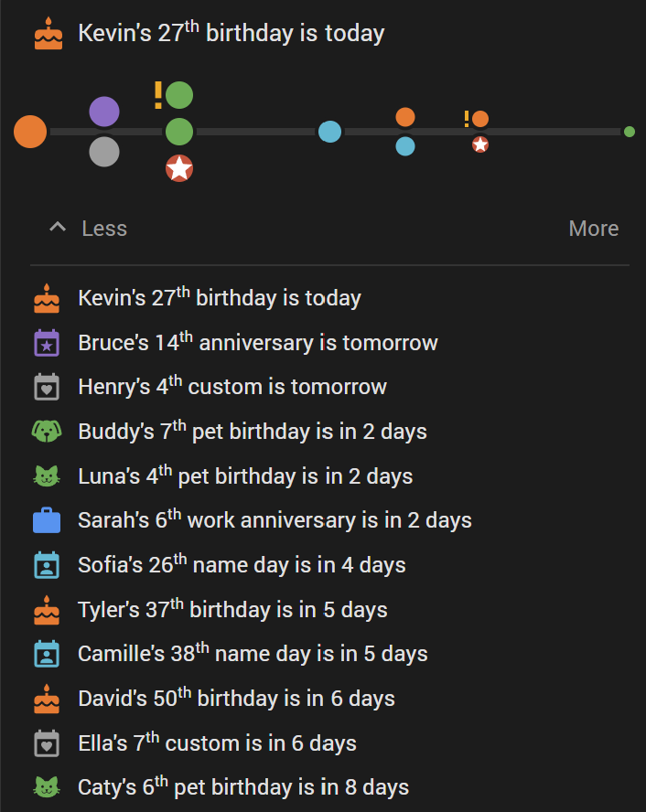The width and height of the screenshot is (646, 812).
Task: Click Buddy's green dog icon
Action: click(47, 431)
